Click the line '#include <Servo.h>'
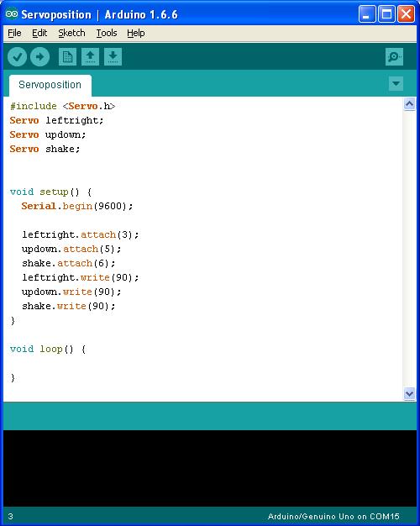Viewport: 420px width, 526px height. click(x=62, y=107)
